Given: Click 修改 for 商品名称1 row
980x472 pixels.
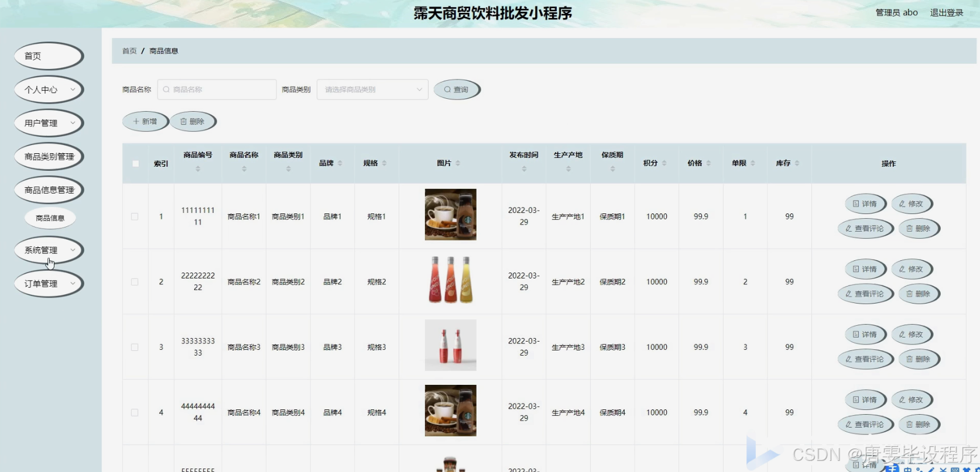Looking at the screenshot, I should click(x=912, y=204).
